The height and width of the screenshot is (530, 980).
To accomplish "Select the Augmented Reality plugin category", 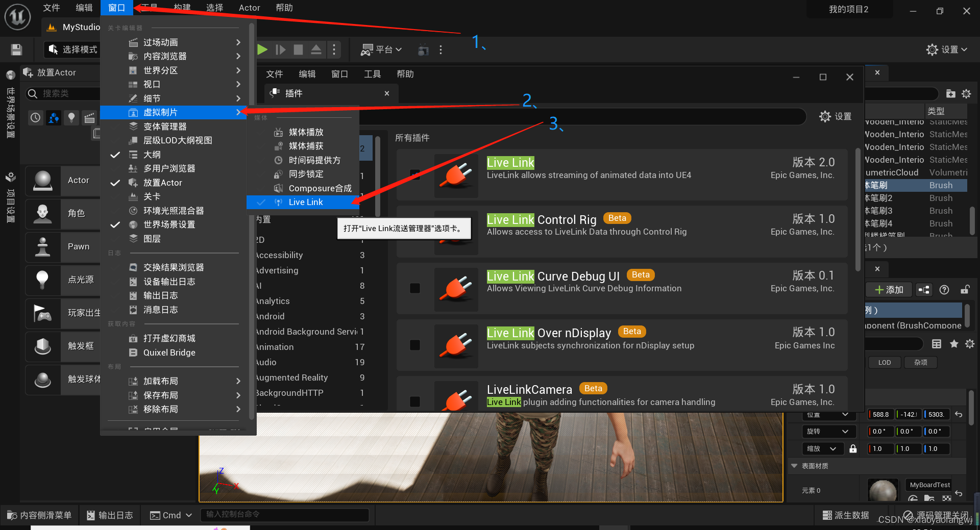I will pos(310,377).
